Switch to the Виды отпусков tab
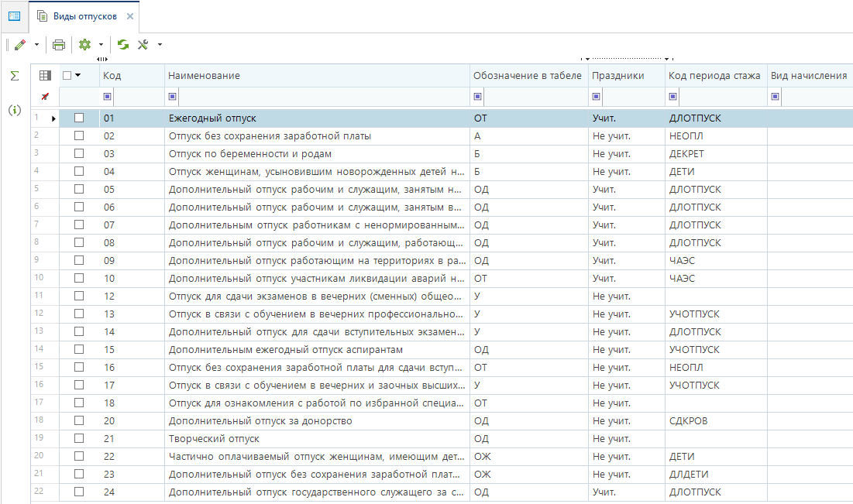 [x=84, y=16]
